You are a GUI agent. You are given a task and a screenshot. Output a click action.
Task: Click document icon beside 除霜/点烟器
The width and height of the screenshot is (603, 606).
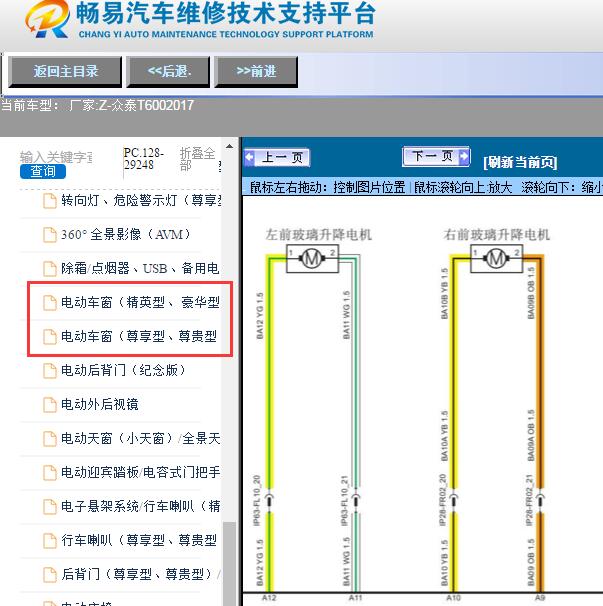tap(49, 269)
